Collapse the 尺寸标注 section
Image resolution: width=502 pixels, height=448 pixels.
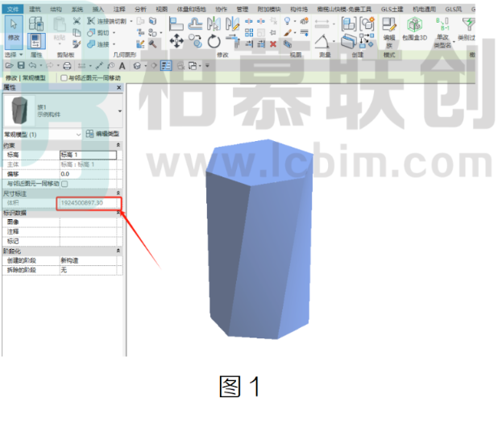pyautogui.click(x=118, y=193)
